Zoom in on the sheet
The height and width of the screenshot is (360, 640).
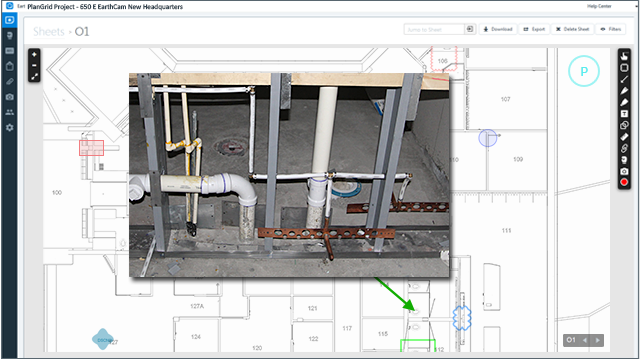point(34,54)
